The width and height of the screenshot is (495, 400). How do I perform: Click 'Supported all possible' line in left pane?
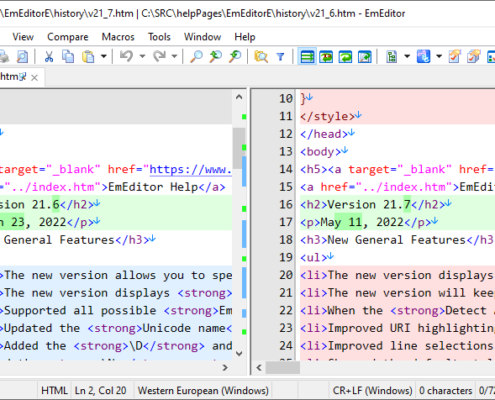[116, 311]
